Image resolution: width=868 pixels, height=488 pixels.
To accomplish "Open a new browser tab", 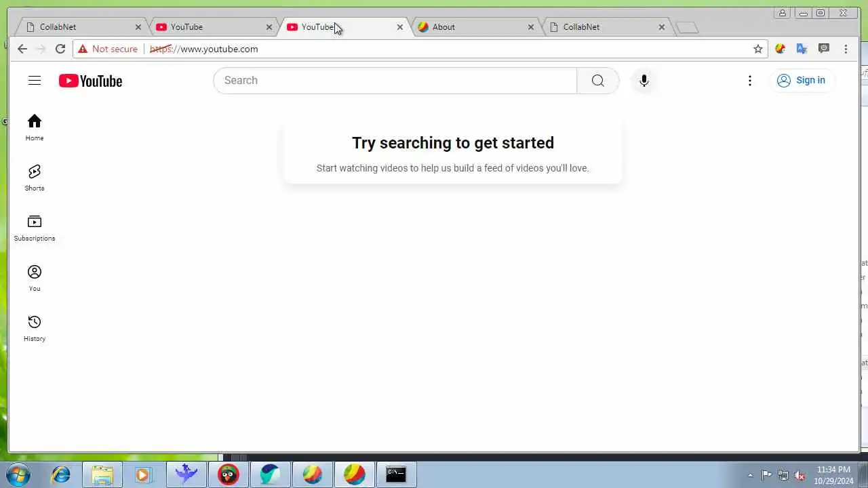I will [687, 28].
